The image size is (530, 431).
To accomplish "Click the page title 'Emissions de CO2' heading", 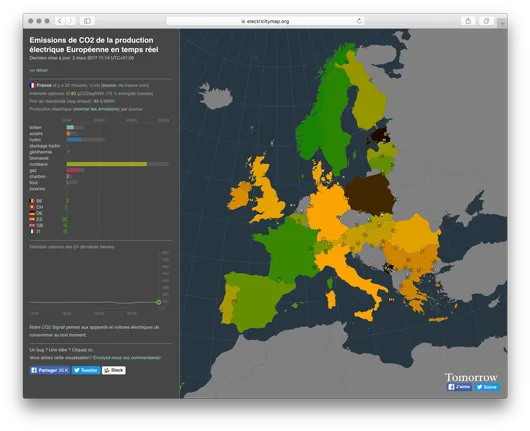I will (x=94, y=45).
